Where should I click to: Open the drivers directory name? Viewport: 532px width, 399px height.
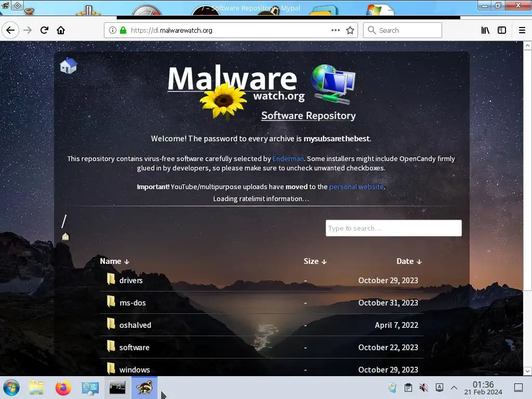pyautogui.click(x=131, y=280)
